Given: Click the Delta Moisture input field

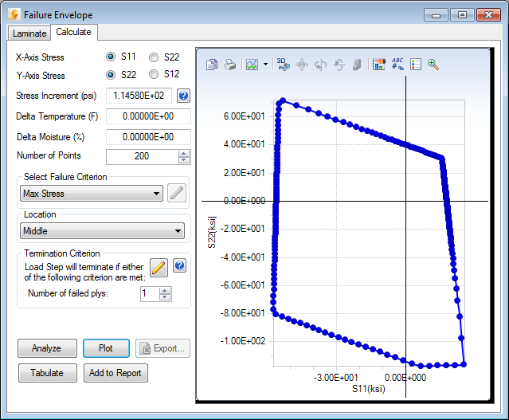Looking at the screenshot, I should pyautogui.click(x=148, y=137).
